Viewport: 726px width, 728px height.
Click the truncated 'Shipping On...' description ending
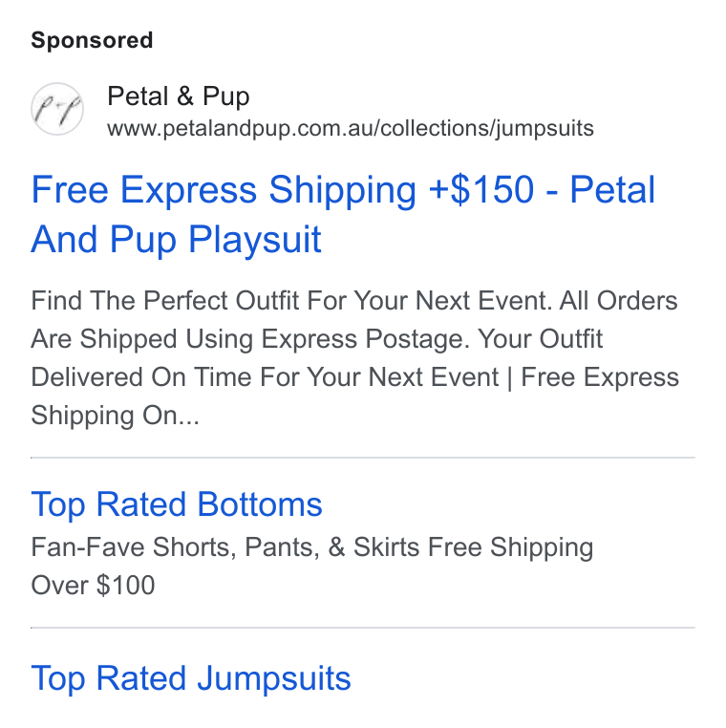tap(116, 415)
